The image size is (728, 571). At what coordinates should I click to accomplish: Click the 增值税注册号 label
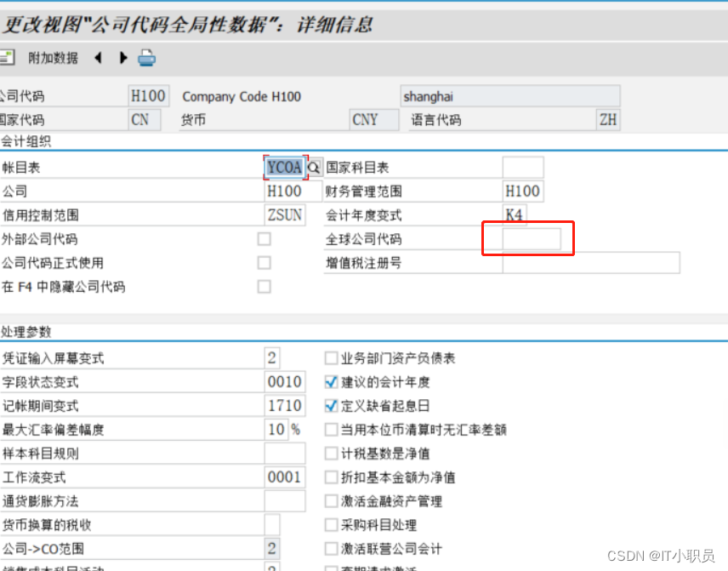[x=363, y=263]
